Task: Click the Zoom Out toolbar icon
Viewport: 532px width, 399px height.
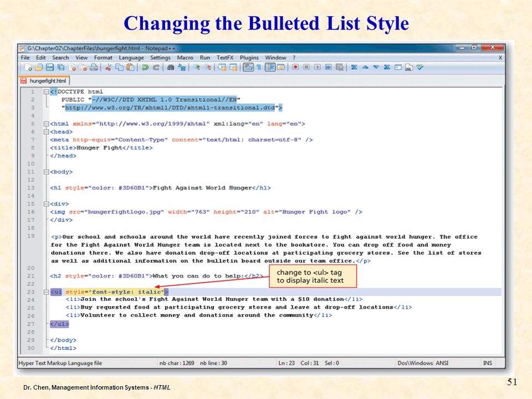Action: click(x=208, y=68)
